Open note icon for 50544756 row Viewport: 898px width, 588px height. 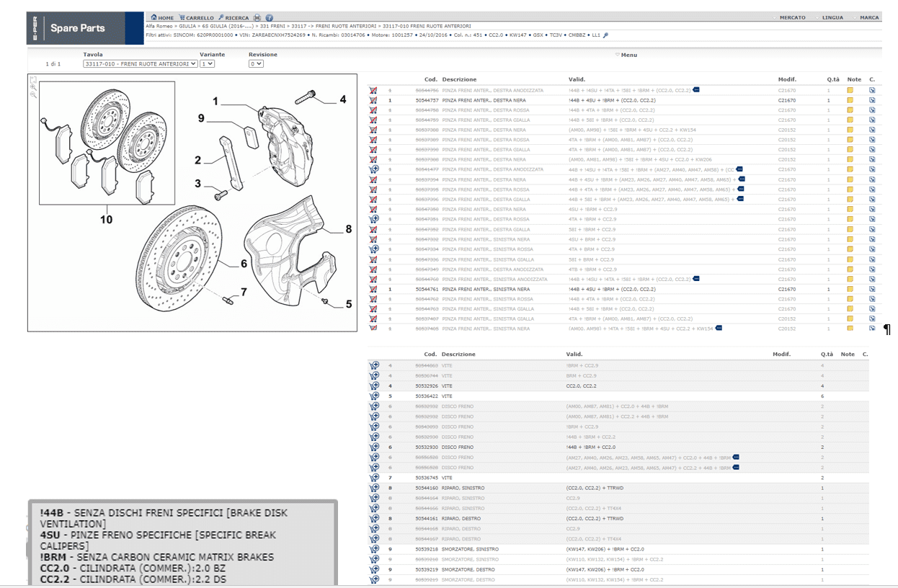[850, 90]
